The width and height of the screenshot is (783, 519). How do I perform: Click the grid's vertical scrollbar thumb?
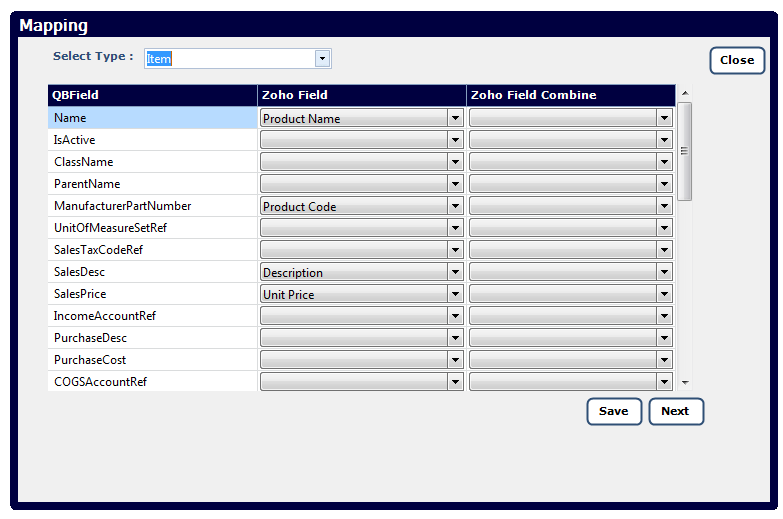point(685,151)
